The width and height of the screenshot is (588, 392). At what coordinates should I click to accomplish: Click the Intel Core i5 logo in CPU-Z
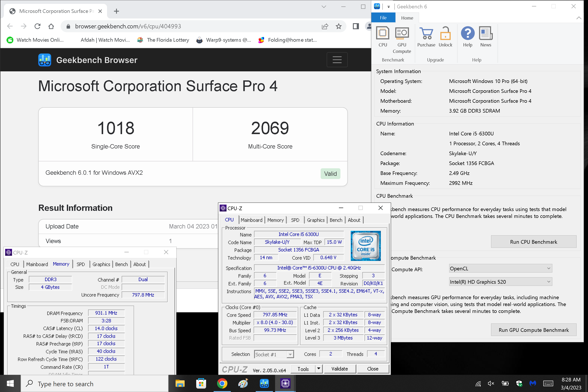coord(366,246)
